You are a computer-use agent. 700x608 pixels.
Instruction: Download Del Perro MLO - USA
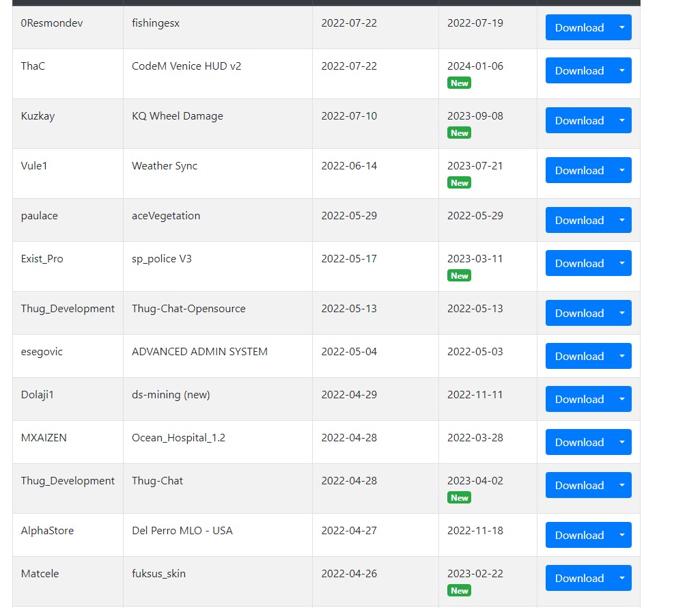(579, 535)
